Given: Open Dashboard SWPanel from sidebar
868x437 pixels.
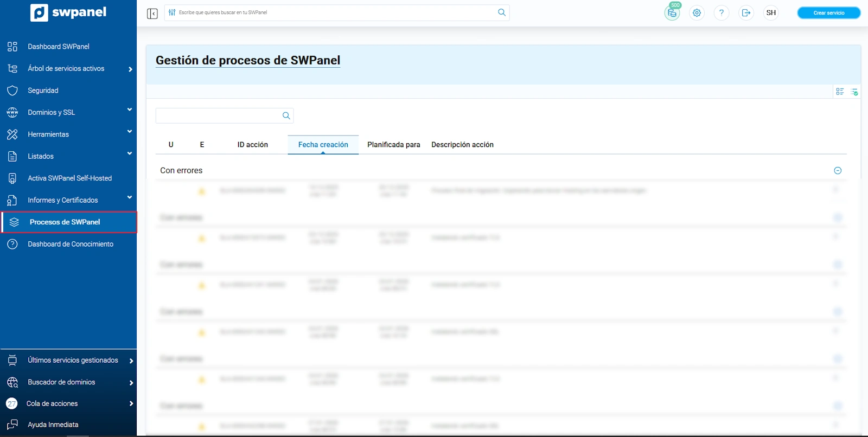Looking at the screenshot, I should [59, 47].
